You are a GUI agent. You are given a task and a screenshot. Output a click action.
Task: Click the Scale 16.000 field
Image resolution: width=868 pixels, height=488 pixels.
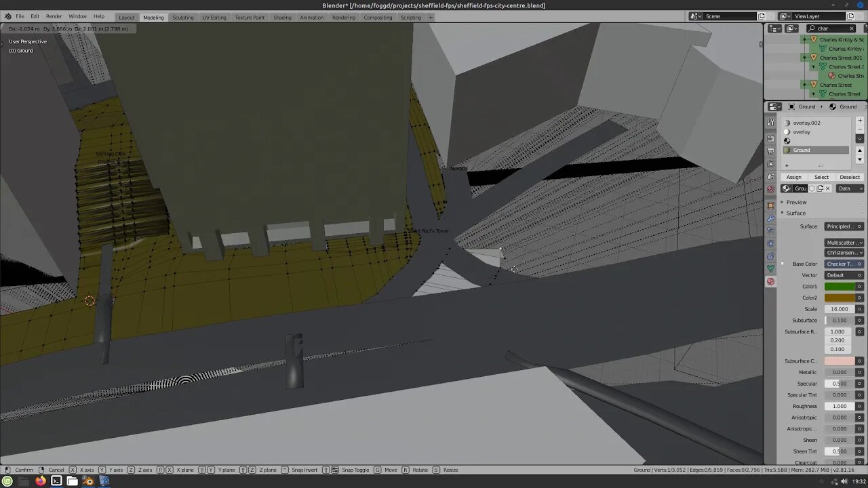tap(840, 309)
